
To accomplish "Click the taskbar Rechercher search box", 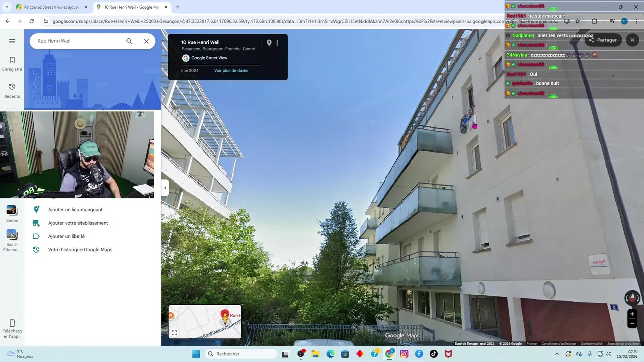I will (x=242, y=354).
